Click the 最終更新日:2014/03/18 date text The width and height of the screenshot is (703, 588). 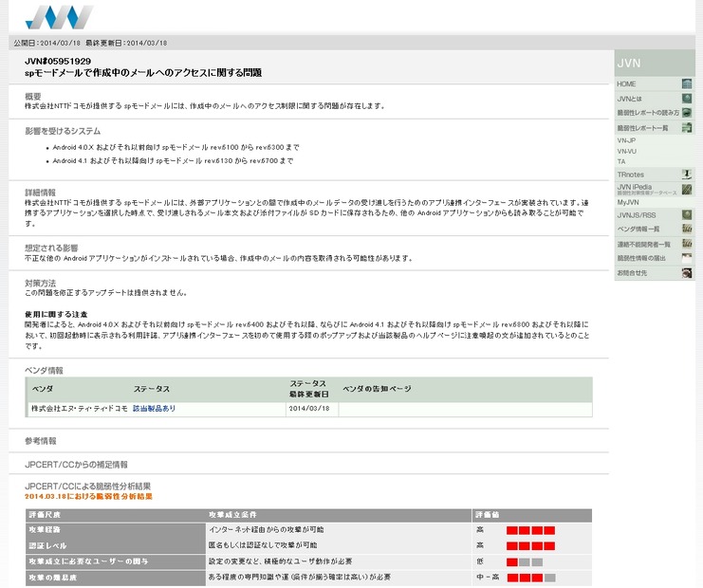click(x=126, y=43)
